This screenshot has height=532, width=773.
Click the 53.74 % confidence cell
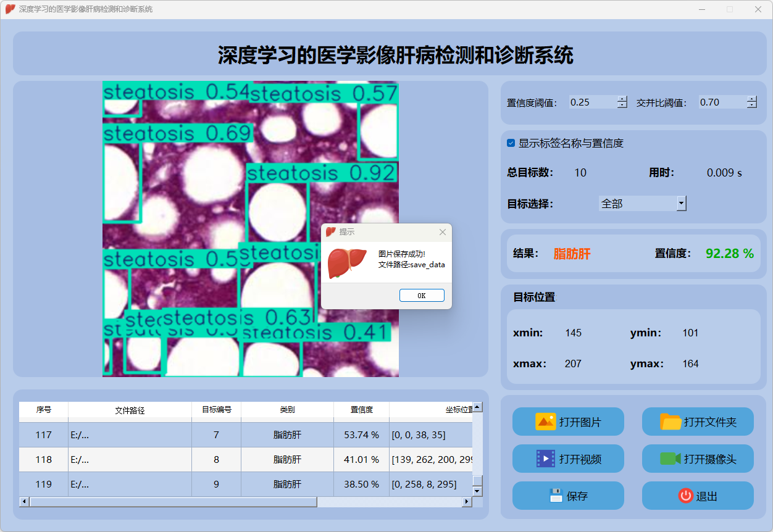[361, 435]
